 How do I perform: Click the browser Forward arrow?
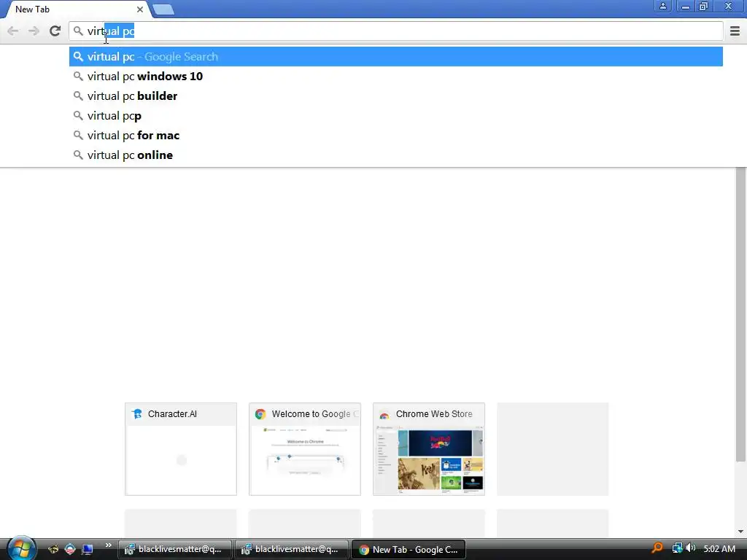coord(34,31)
